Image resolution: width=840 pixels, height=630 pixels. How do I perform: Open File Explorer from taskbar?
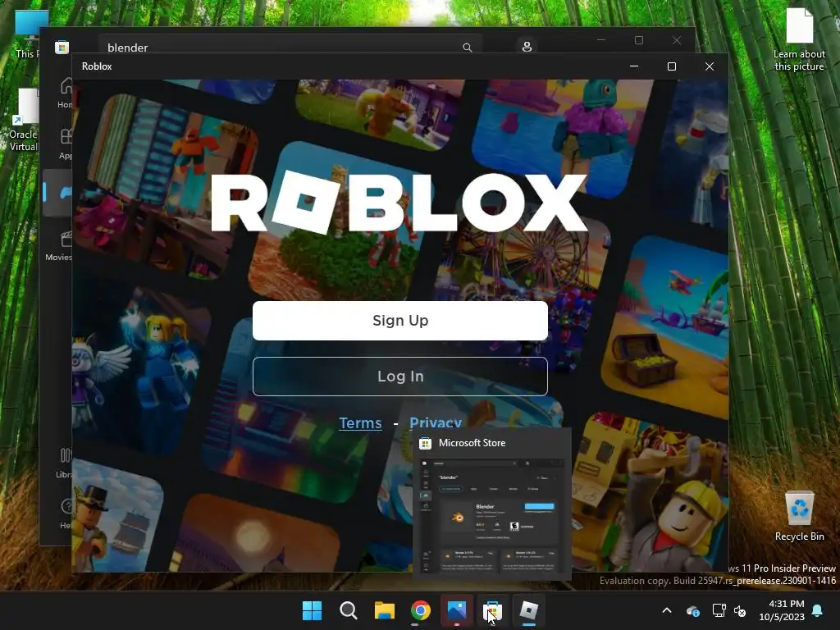(385, 610)
